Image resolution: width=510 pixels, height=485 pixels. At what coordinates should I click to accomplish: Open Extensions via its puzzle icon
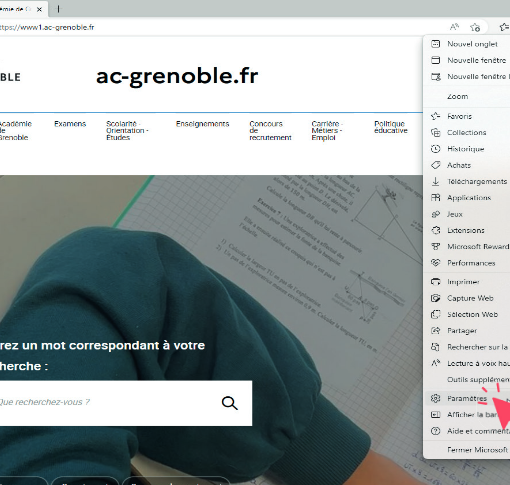(436, 230)
